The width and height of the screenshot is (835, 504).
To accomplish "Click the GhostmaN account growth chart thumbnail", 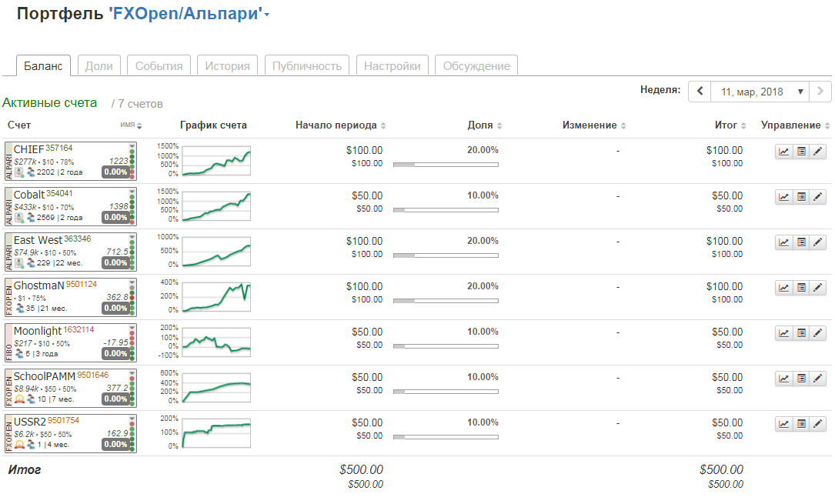I will coord(216,296).
